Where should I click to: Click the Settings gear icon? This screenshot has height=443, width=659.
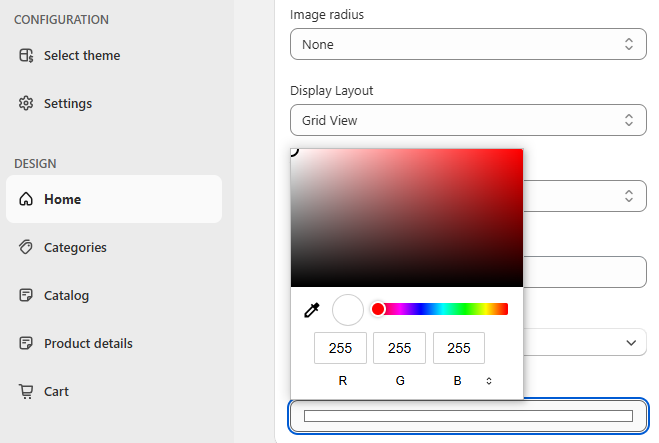click(x=26, y=103)
